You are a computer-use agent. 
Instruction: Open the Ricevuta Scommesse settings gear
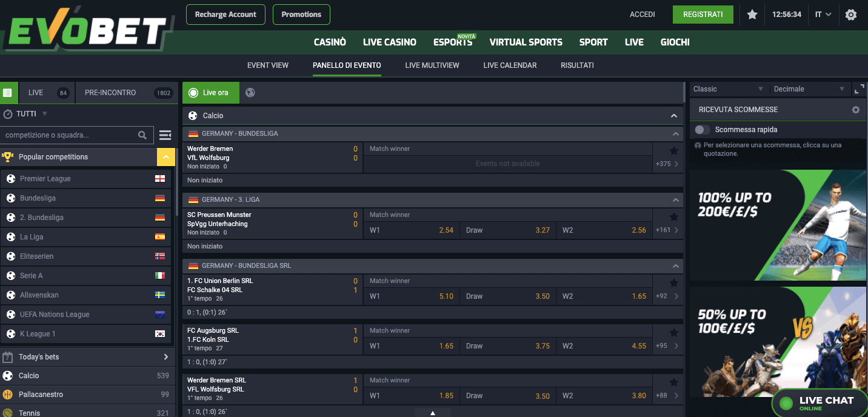point(855,110)
